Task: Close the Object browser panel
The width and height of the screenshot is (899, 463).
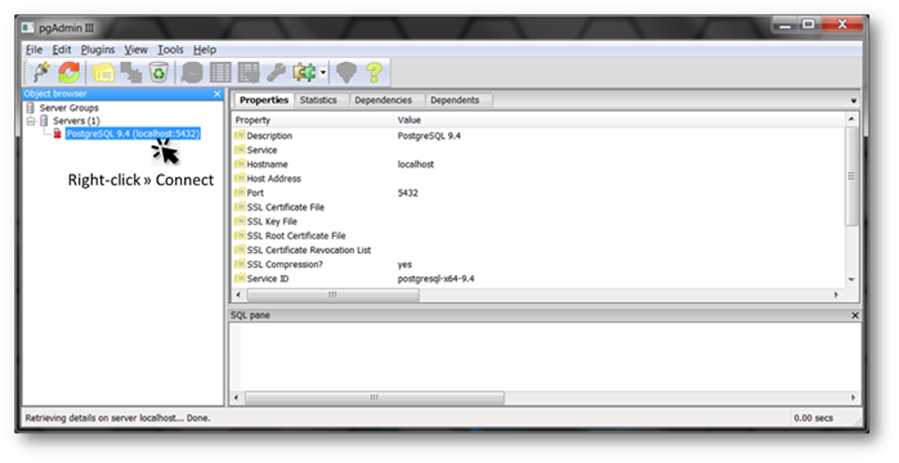Action: pyautogui.click(x=217, y=94)
